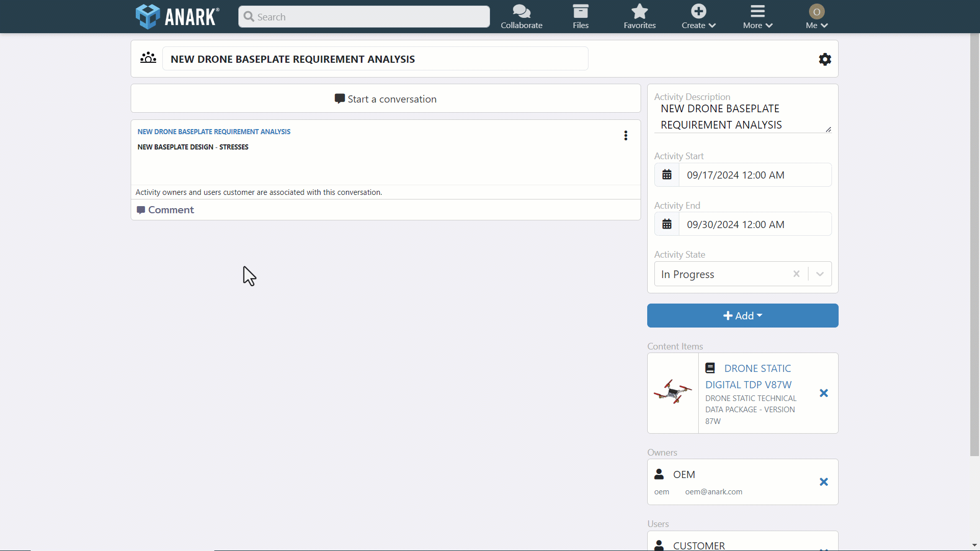Click the page vertical scrollbar
This screenshot has width=980, height=551.
click(974, 245)
